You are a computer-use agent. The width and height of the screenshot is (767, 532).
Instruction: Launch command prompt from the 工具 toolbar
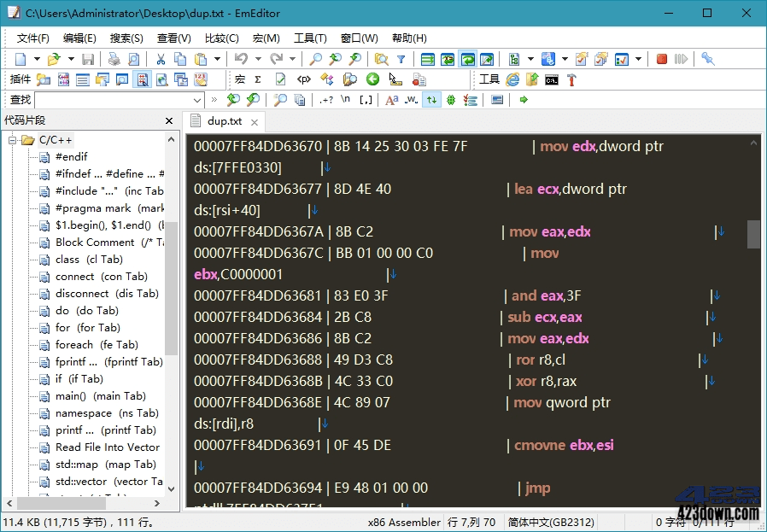tap(551, 79)
